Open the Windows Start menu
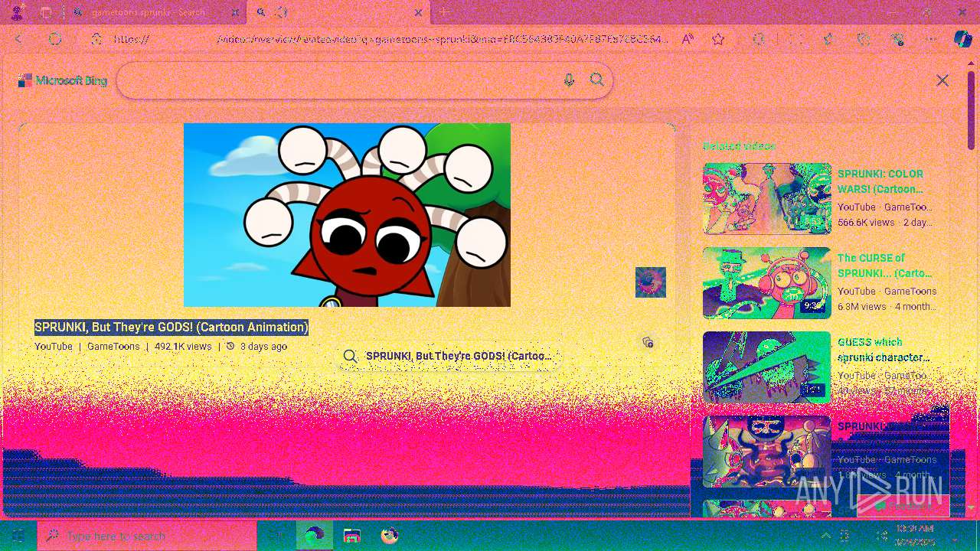The height and width of the screenshot is (551, 980). pos(18,536)
